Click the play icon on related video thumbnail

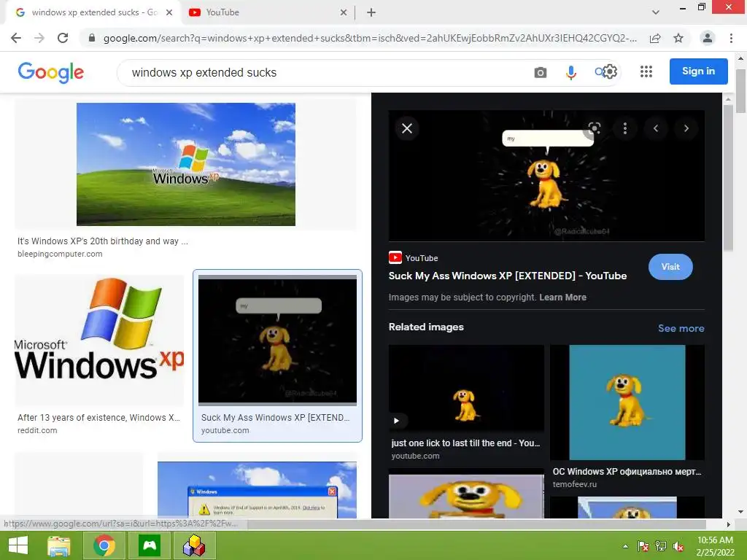[x=396, y=421]
